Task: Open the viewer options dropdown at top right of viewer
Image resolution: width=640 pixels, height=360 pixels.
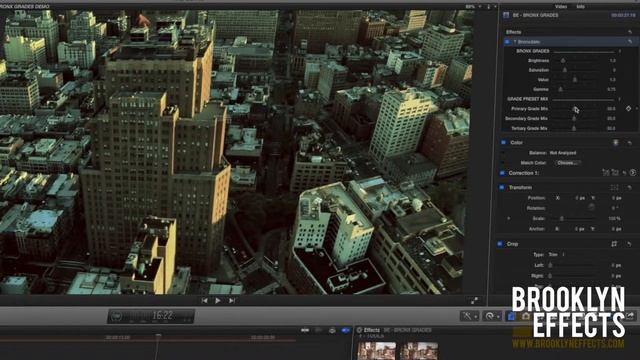Action: 495,7
